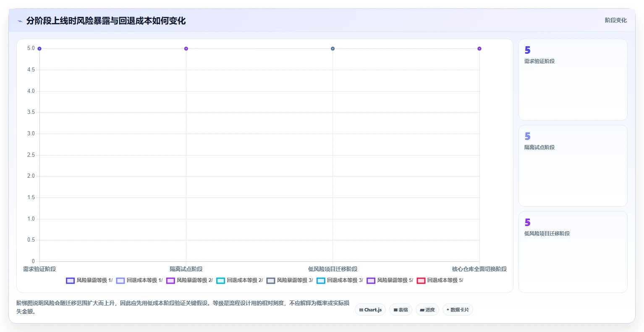Toggle the 回退成本等级 5/ legend series
The width and height of the screenshot is (644, 332).
pyautogui.click(x=440, y=280)
